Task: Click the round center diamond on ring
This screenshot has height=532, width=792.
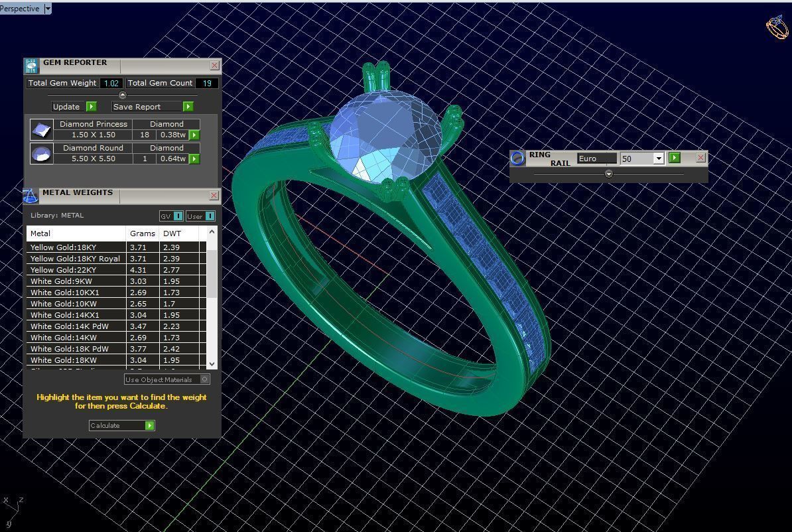Action: pyautogui.click(x=385, y=136)
